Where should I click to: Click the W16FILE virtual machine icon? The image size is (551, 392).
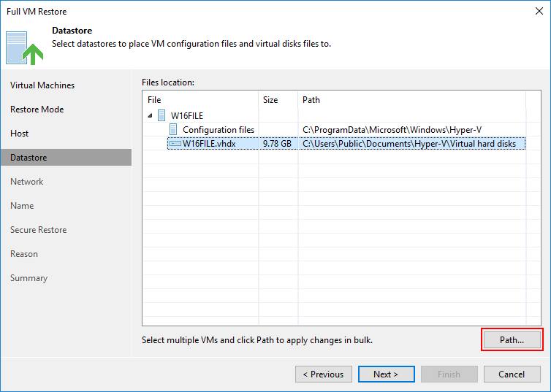click(161, 115)
